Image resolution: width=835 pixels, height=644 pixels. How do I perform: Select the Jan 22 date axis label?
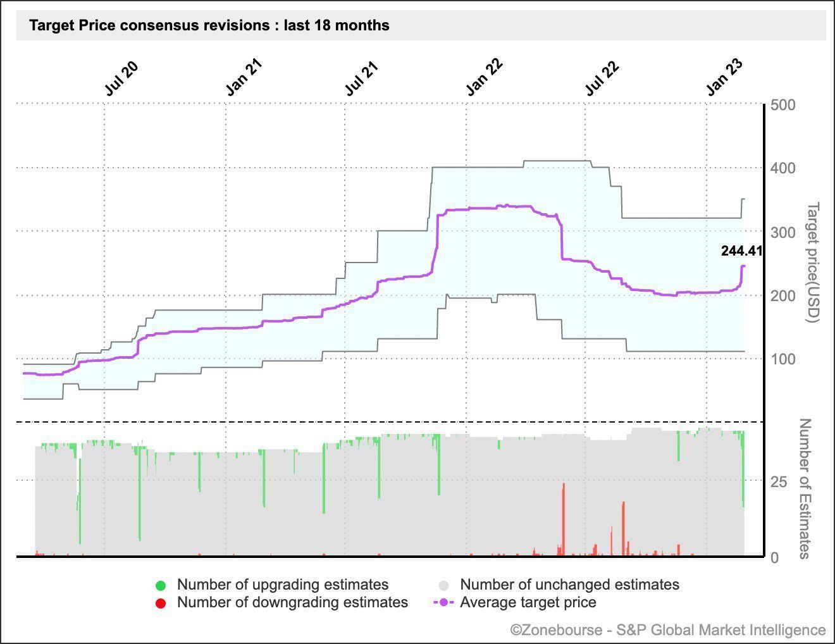pos(484,78)
